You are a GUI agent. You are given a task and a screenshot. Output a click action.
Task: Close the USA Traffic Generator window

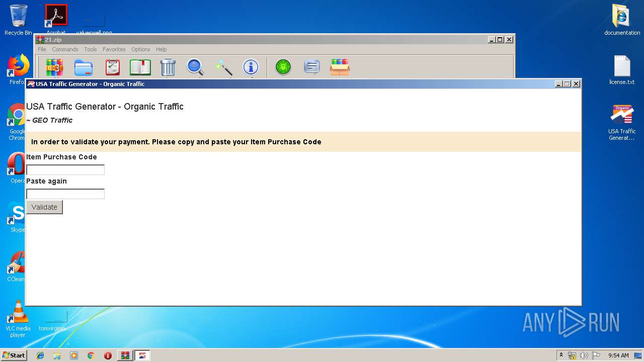coord(576,84)
